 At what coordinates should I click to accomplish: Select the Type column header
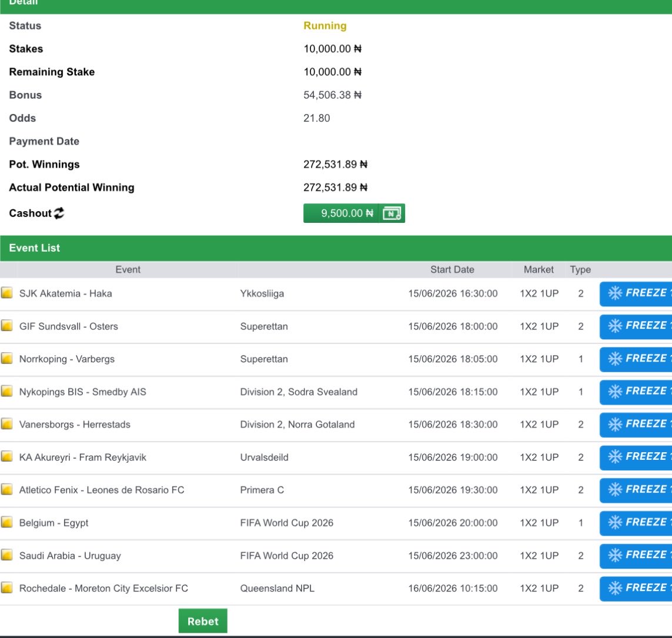click(x=580, y=270)
